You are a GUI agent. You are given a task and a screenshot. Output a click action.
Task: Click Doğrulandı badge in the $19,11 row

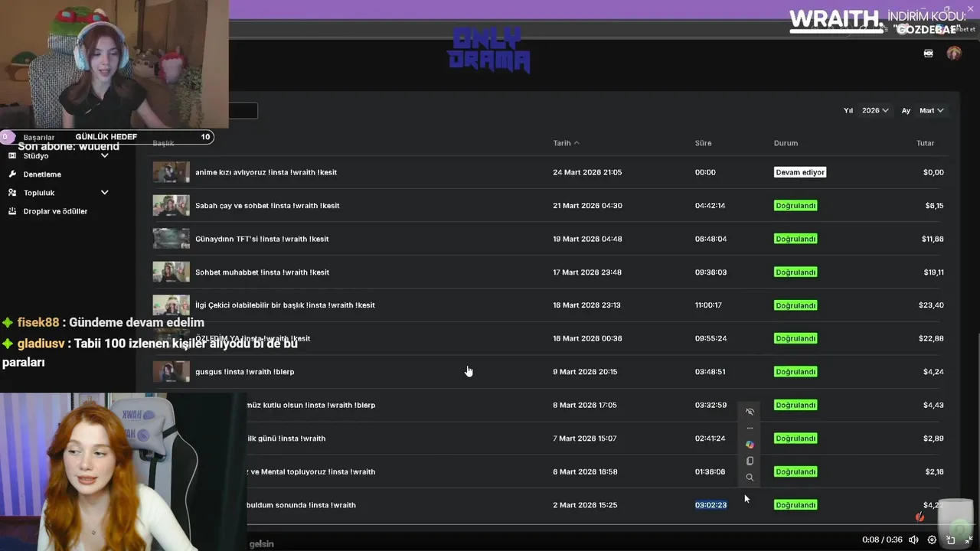(x=795, y=272)
